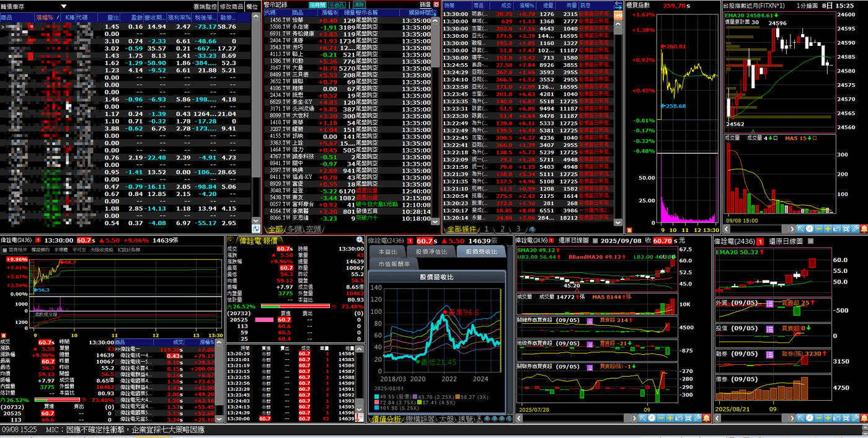The height and width of the screenshot is (438, 868).
Task: Toggle 還原日線圖 checkbox beside date 2025/09/08
Action: tap(595, 241)
